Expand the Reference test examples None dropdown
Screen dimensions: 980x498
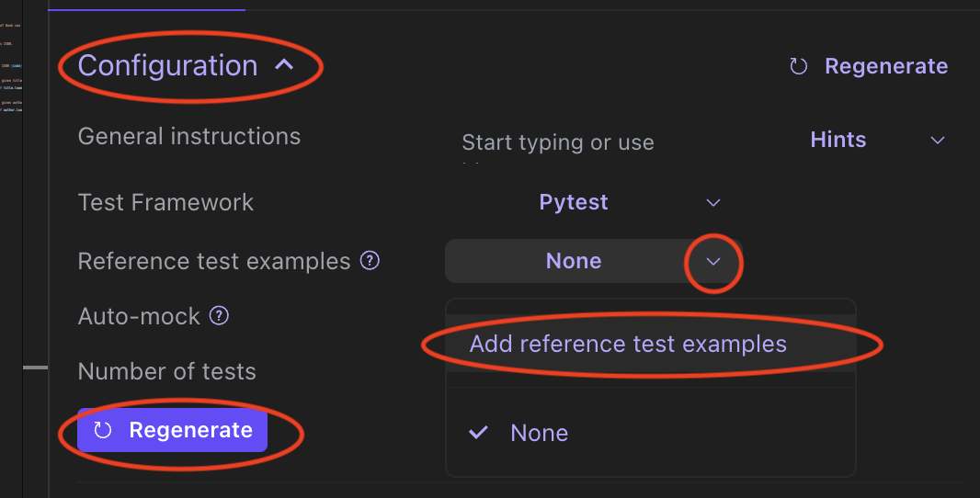[592, 261]
